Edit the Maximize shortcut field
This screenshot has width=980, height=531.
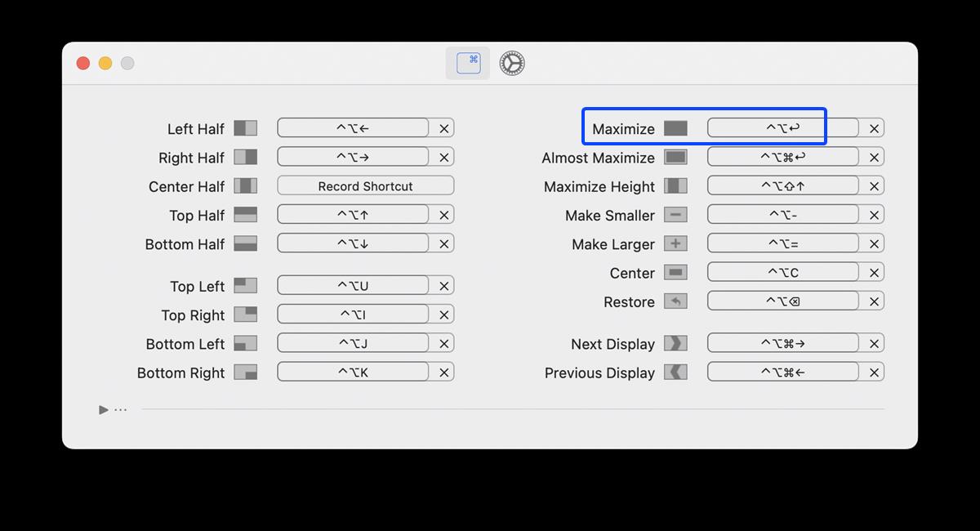click(x=783, y=127)
